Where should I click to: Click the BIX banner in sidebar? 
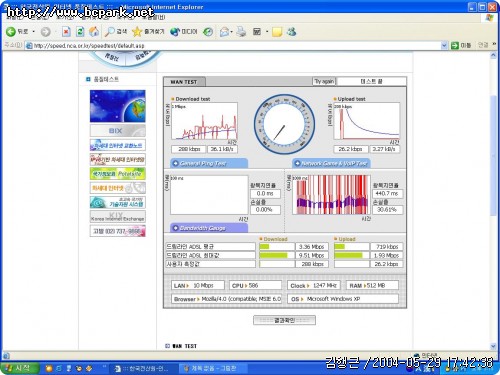(118, 131)
